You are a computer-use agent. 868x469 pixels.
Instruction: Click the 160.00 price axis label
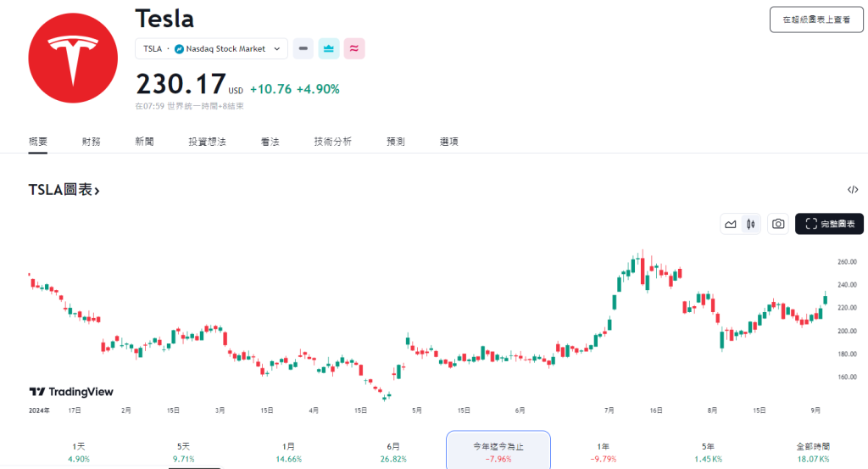[x=847, y=377]
